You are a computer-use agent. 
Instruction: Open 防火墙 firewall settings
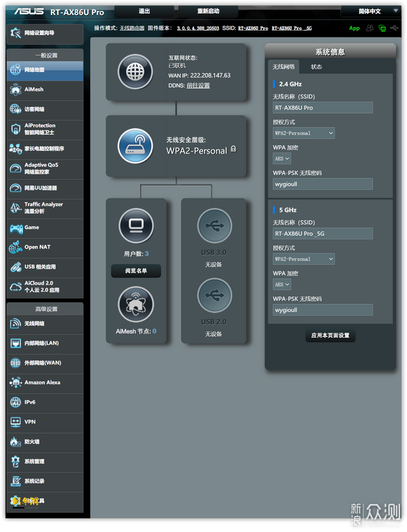45,442
